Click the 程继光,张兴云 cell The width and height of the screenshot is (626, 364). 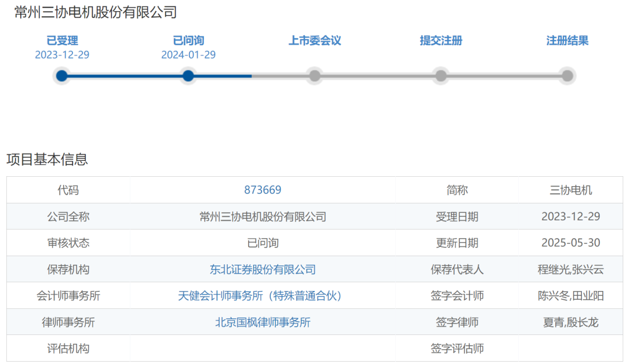570,270
